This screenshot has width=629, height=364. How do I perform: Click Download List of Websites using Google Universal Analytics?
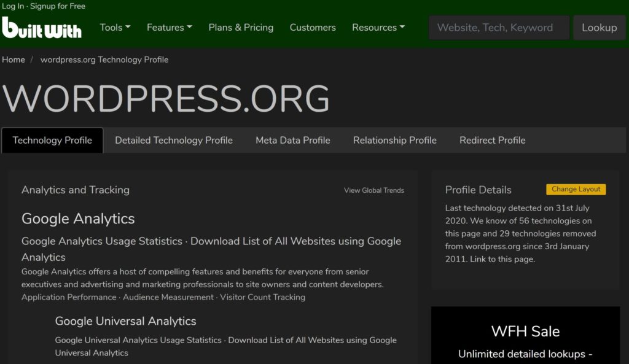[226, 347]
